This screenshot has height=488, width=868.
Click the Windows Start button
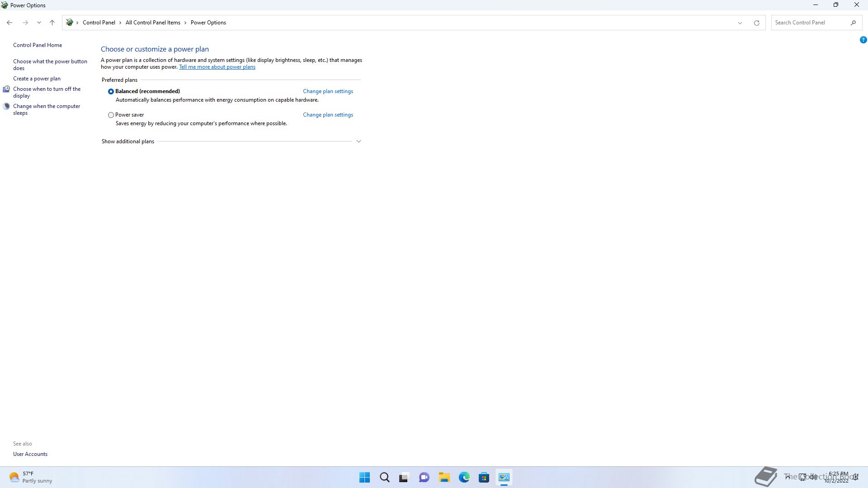[x=364, y=477]
